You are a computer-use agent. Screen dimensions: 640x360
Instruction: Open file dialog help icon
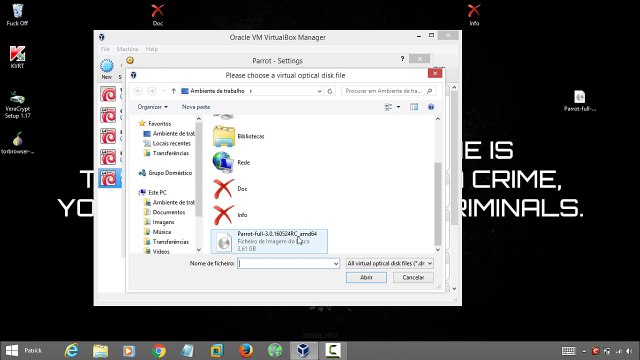(x=431, y=107)
